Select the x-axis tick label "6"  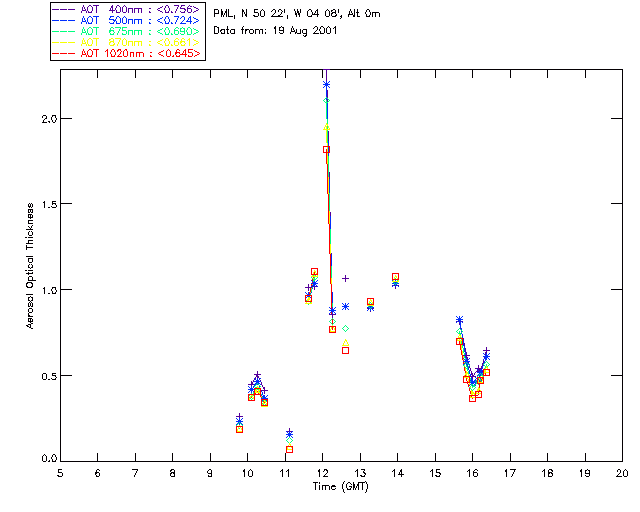(x=98, y=473)
